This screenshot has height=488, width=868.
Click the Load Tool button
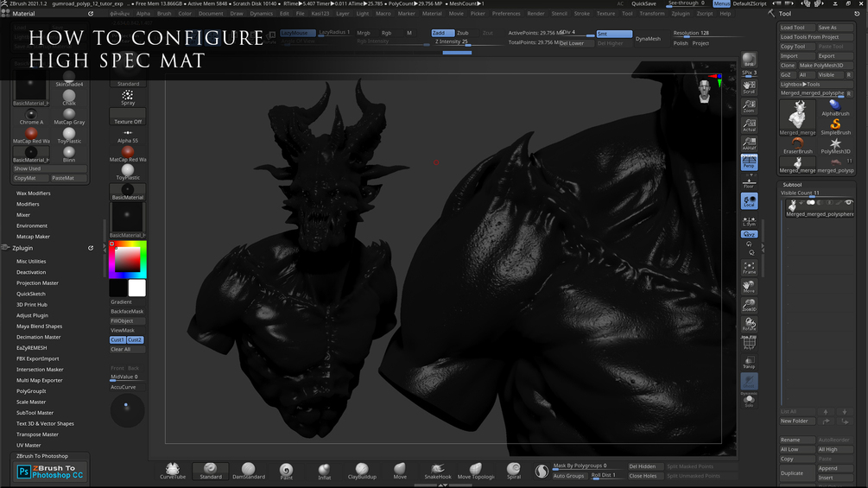click(793, 28)
